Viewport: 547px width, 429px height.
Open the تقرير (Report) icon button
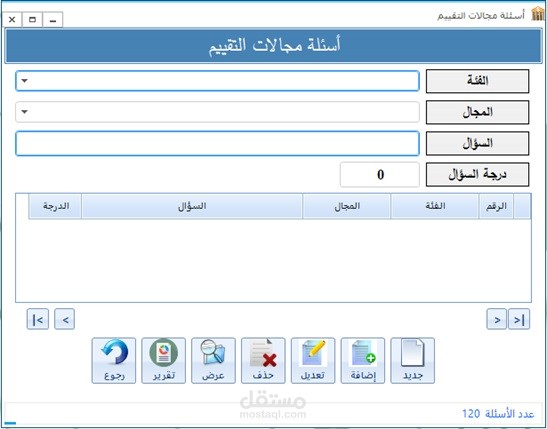163,360
